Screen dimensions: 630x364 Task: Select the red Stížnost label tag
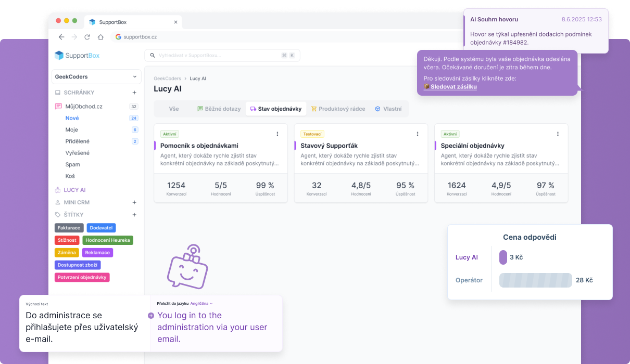coord(67,240)
